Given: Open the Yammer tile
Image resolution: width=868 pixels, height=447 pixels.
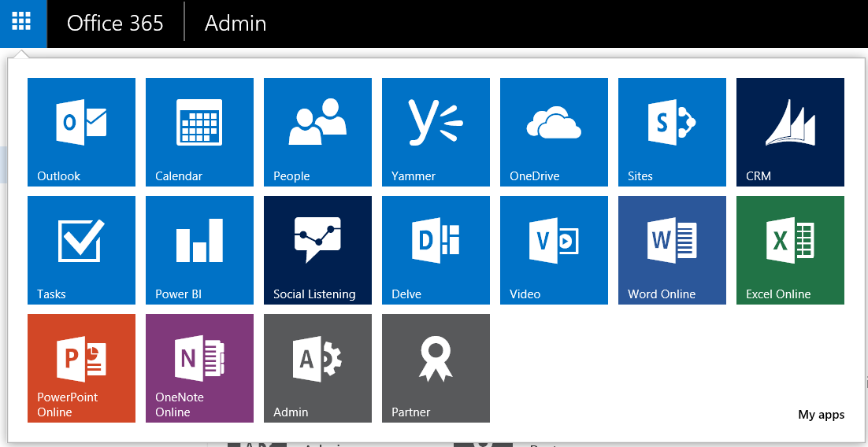Looking at the screenshot, I should coord(436,131).
